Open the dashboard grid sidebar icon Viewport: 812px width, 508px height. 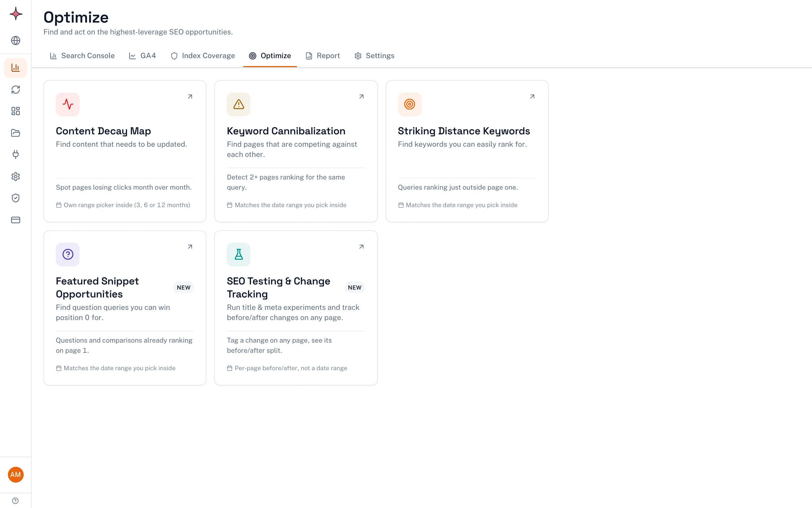click(x=16, y=111)
